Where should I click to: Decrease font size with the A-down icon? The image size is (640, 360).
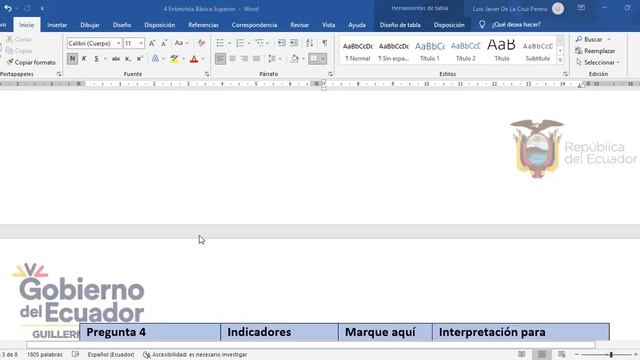tap(164, 43)
